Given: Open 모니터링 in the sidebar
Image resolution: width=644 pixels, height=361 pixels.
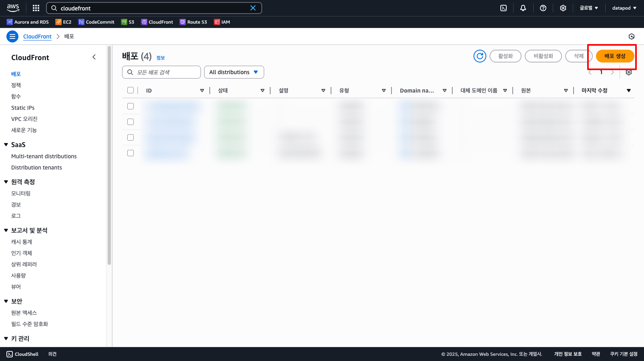Looking at the screenshot, I should 21,194.
